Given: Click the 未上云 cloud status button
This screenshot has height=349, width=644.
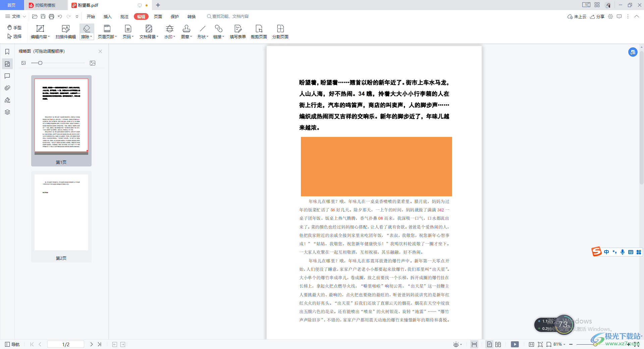Looking at the screenshot, I should click(577, 16).
